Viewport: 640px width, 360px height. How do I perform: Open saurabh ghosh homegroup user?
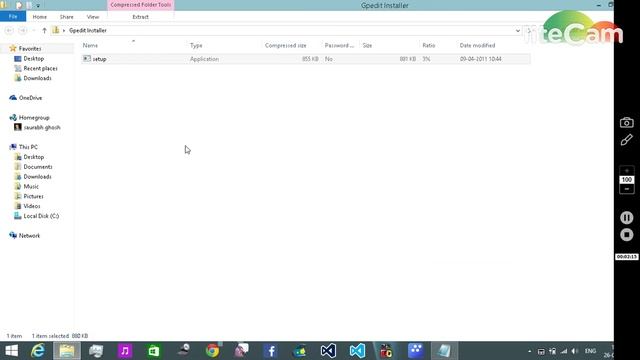[x=42, y=127]
